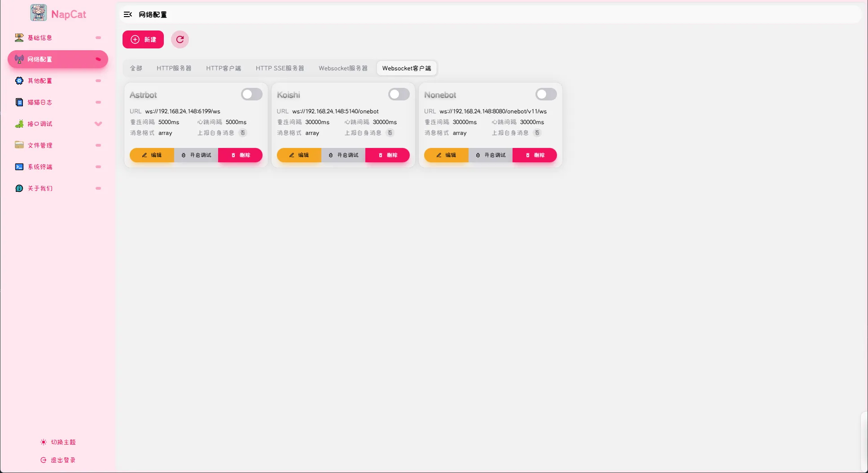Switch to the 全部 tab
Image resolution: width=868 pixels, height=473 pixels.
point(136,68)
